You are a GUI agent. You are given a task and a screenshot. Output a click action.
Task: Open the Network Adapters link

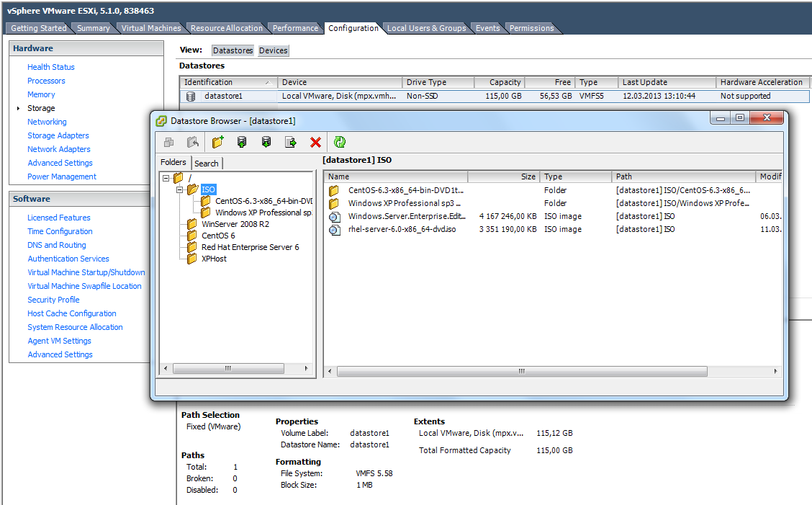pos(58,149)
